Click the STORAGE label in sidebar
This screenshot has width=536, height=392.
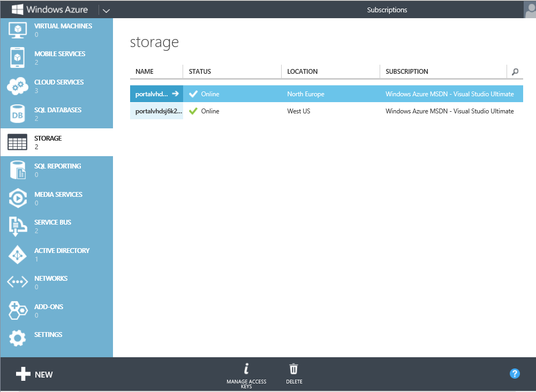[x=48, y=138]
